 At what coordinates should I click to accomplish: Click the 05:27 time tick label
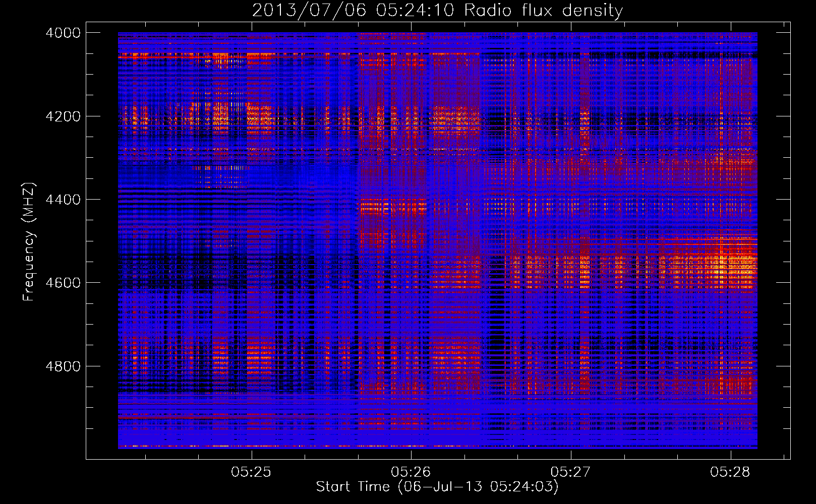click(x=570, y=472)
